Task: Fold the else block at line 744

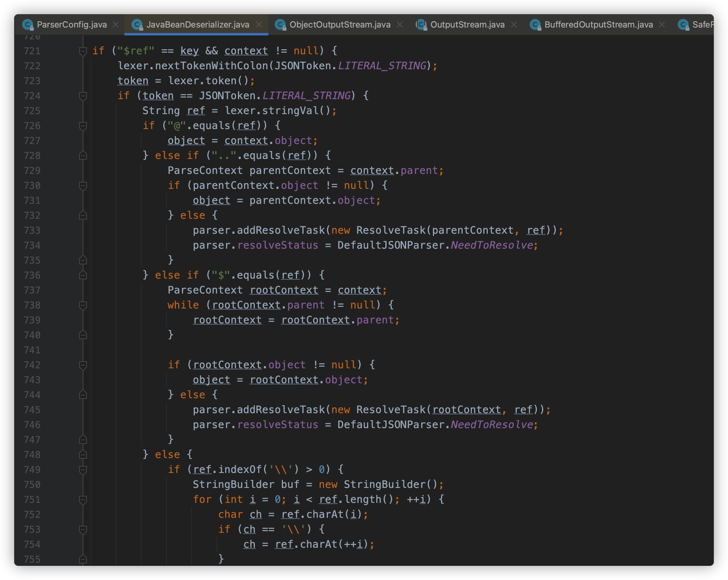Action: 83,395
